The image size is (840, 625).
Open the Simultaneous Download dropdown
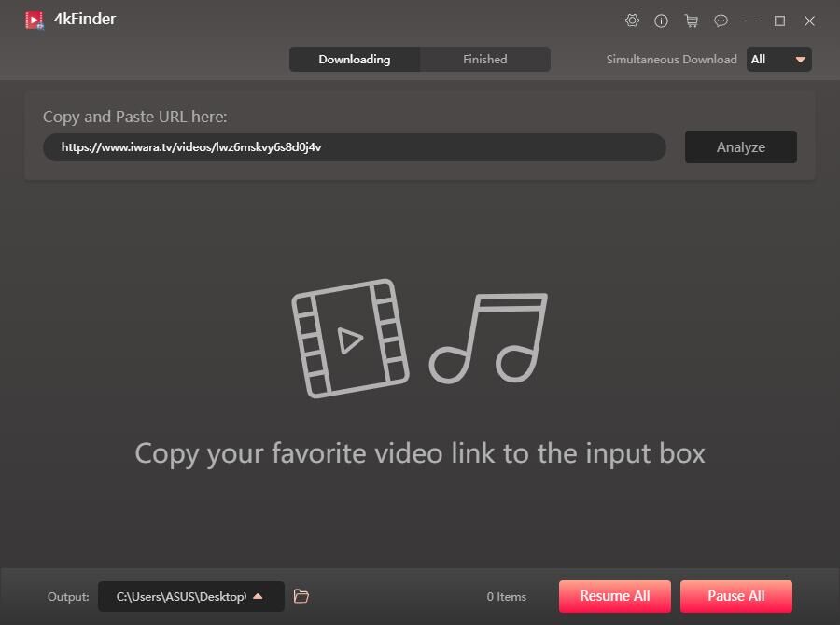(x=779, y=59)
